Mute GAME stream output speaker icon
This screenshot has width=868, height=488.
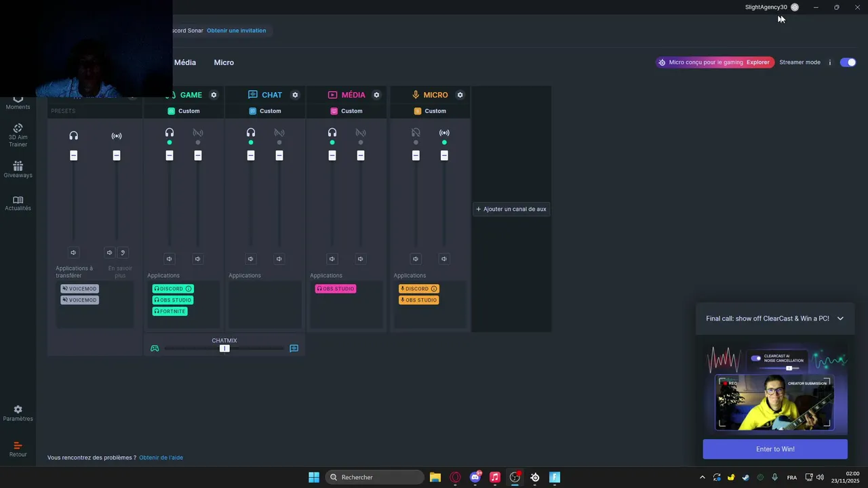coord(198,259)
